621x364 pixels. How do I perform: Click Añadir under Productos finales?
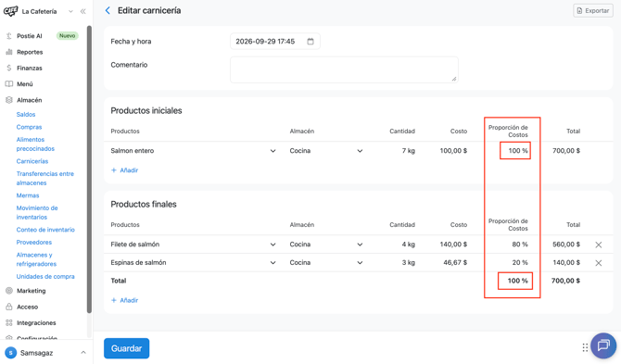(125, 300)
